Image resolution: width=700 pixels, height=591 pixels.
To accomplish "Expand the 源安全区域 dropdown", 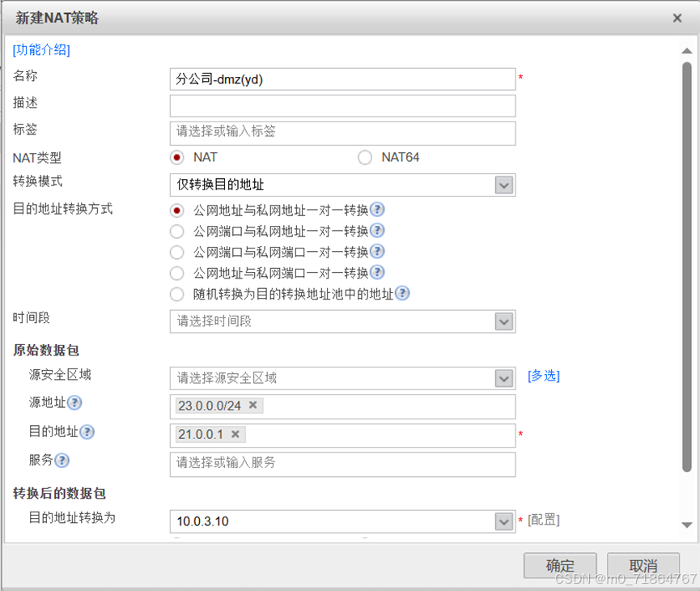I will (504, 379).
